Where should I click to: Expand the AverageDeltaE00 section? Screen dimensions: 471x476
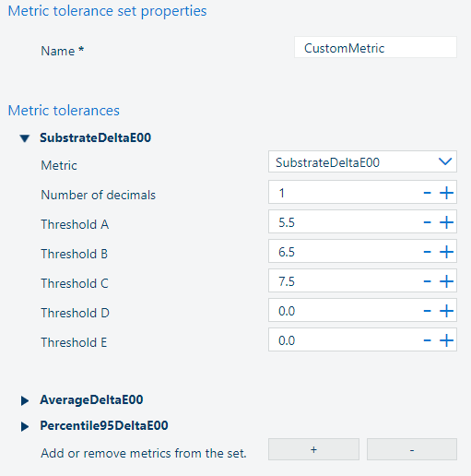click(x=25, y=400)
